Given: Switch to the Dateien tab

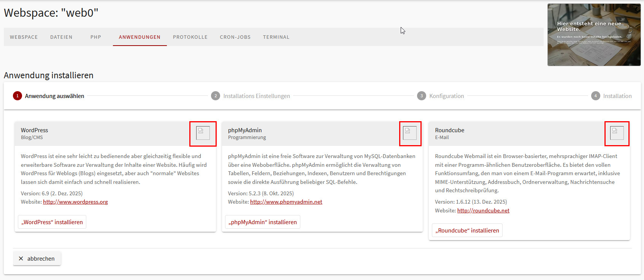Looking at the screenshot, I should pyautogui.click(x=61, y=37).
